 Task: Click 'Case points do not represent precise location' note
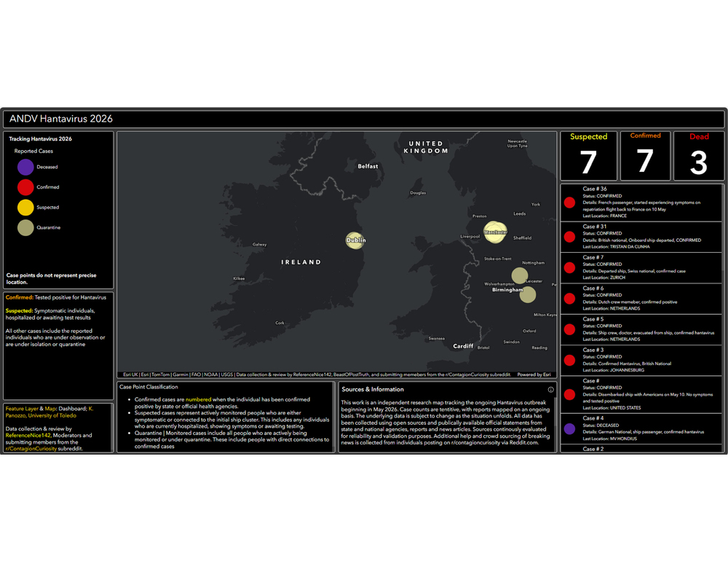click(51, 279)
